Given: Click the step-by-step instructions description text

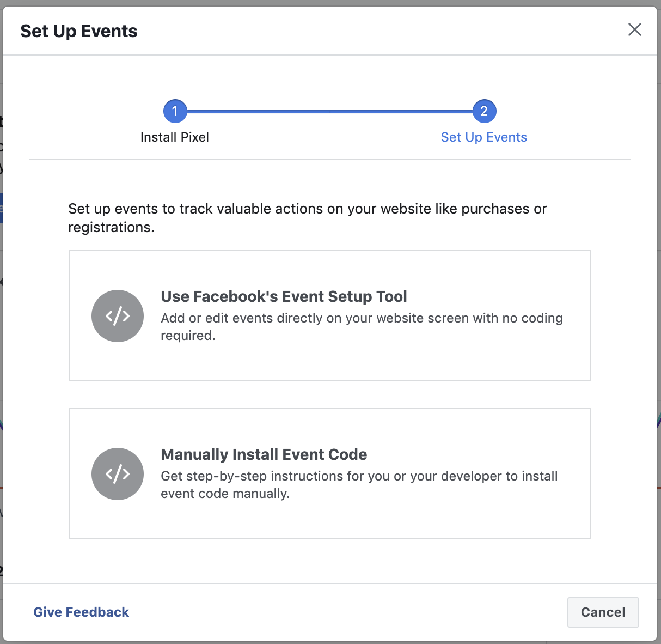Looking at the screenshot, I should point(359,485).
